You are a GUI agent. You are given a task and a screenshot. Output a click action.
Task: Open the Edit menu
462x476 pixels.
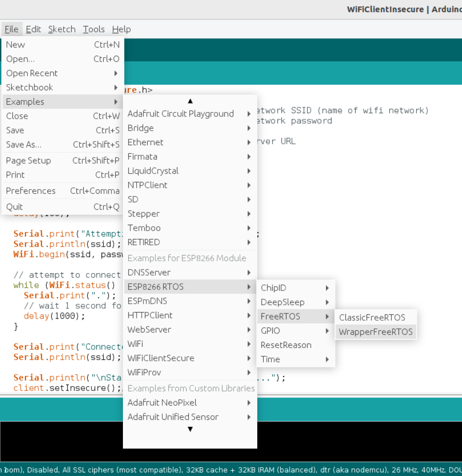33,29
